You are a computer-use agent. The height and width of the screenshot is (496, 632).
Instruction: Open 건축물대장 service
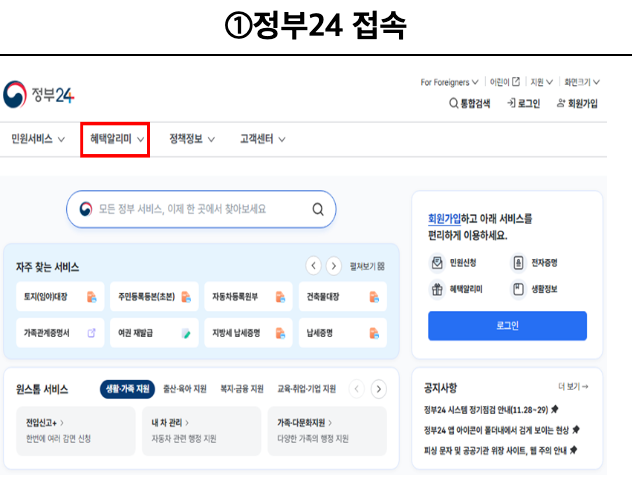coord(343,297)
